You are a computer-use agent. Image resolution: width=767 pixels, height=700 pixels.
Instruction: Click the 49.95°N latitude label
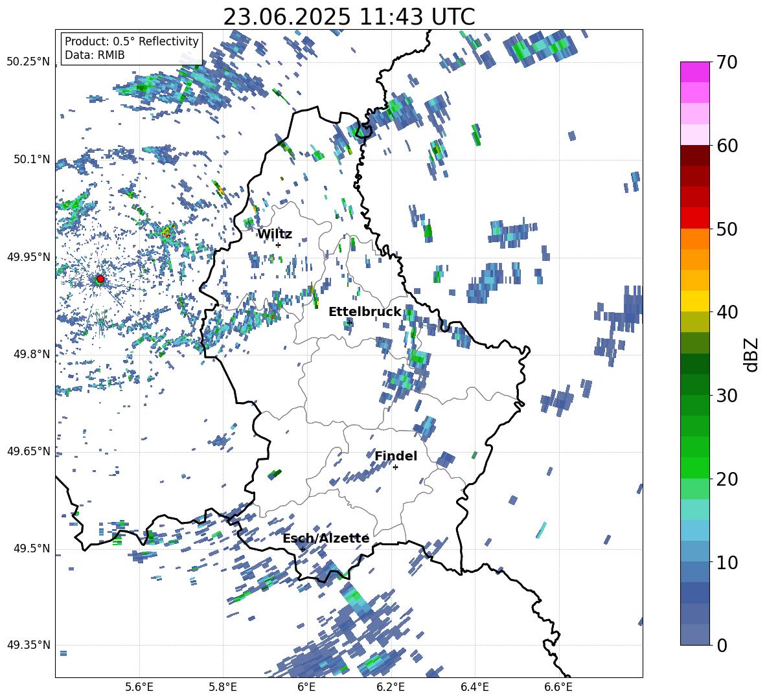pyautogui.click(x=29, y=256)
